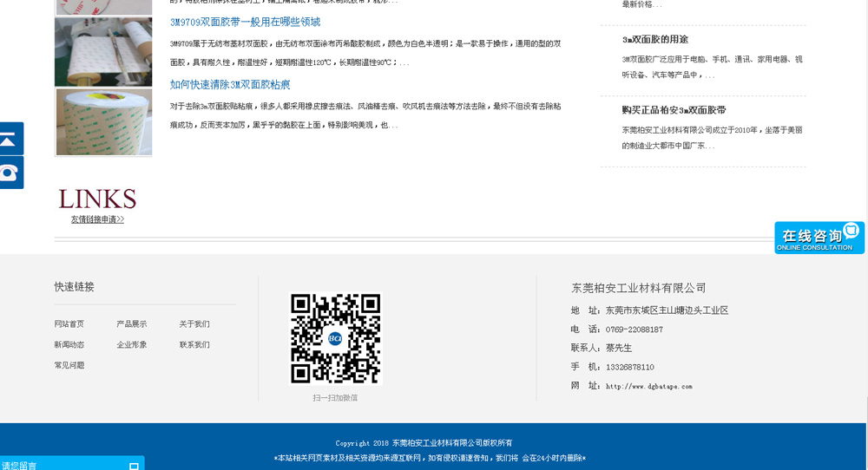Go to 网站首页 in quick links
The height and width of the screenshot is (470, 868).
(69, 324)
